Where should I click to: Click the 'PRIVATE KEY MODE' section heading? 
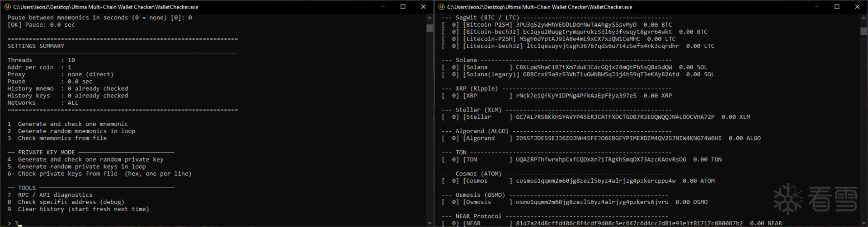47,153
